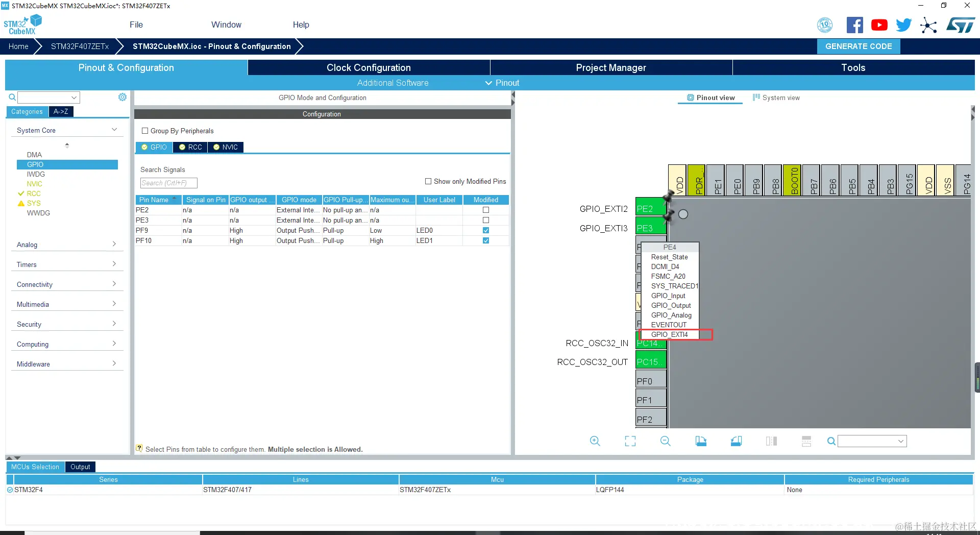Toggle Modified checkbox for PF9 row
This screenshot has width=980, height=535.
(x=486, y=230)
